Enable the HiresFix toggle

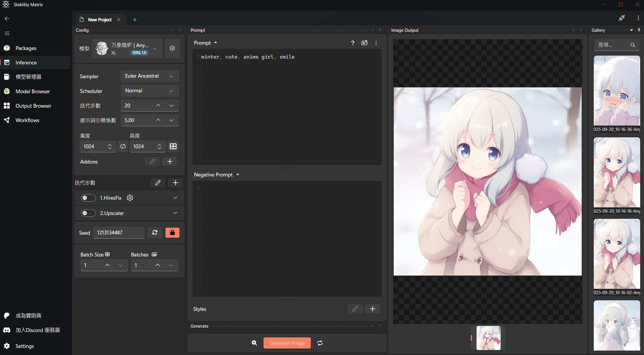coord(88,198)
